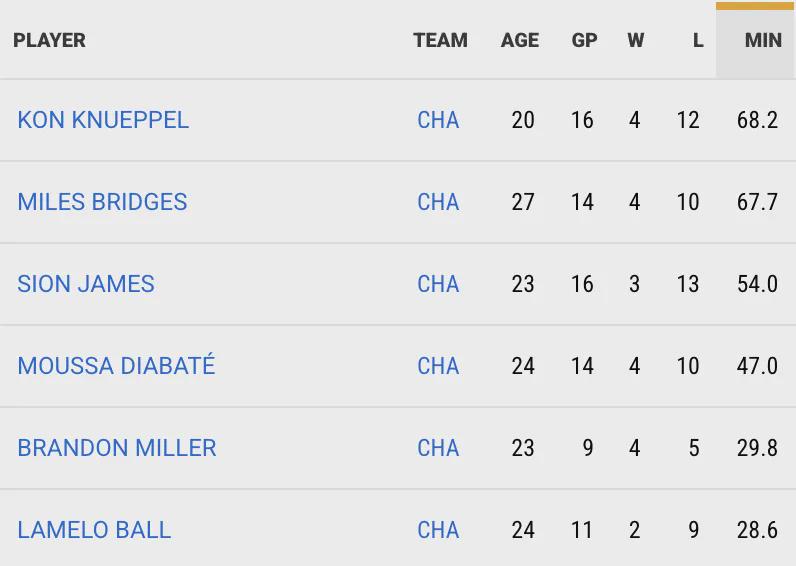796x566 pixels.
Task: Sort by GP games played header
Action: (x=584, y=40)
